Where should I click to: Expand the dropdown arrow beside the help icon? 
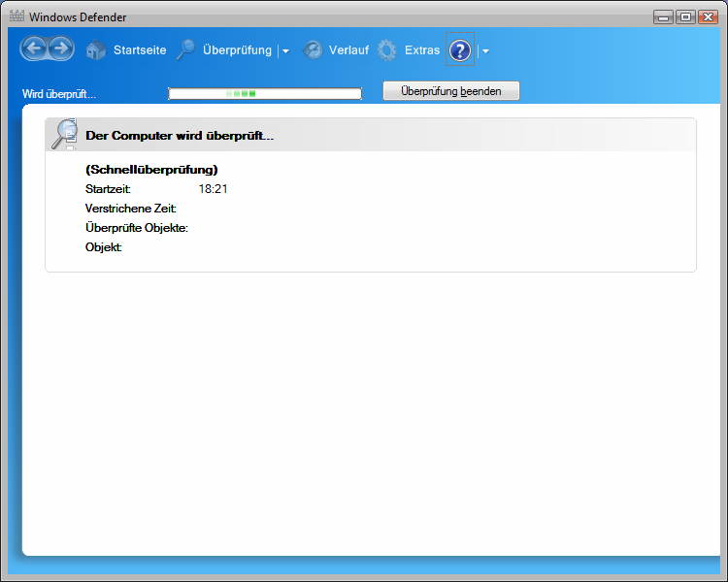pyautogui.click(x=485, y=51)
